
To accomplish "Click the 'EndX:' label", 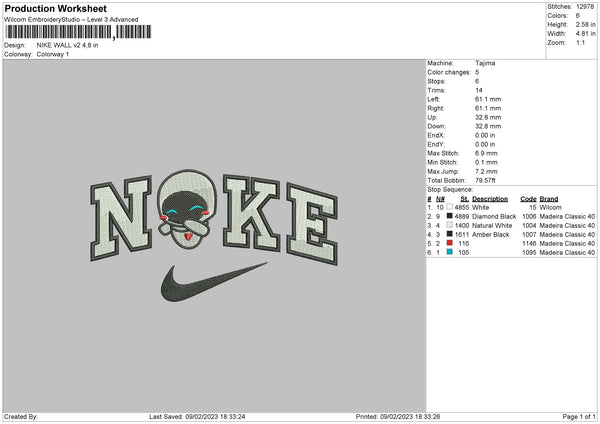I will [x=436, y=135].
